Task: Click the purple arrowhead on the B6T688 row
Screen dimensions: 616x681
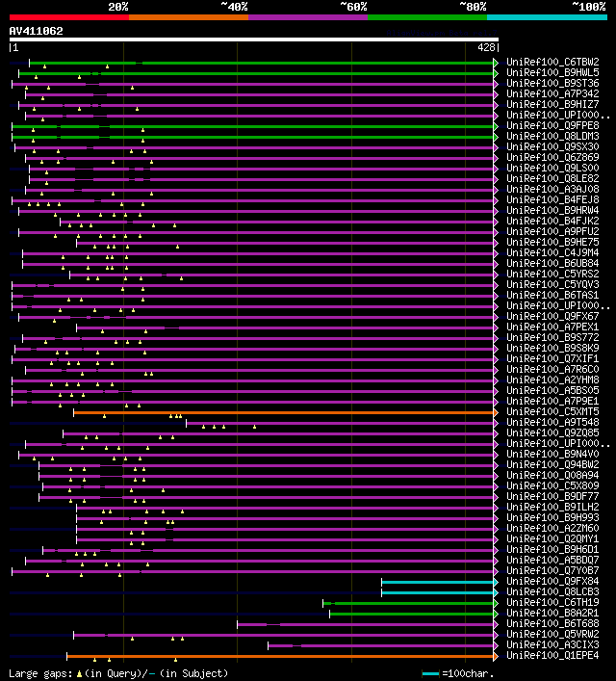Action: [496, 624]
